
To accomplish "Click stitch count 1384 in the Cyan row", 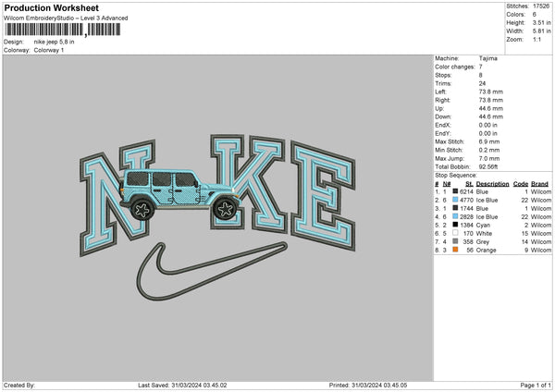I will click(466, 225).
